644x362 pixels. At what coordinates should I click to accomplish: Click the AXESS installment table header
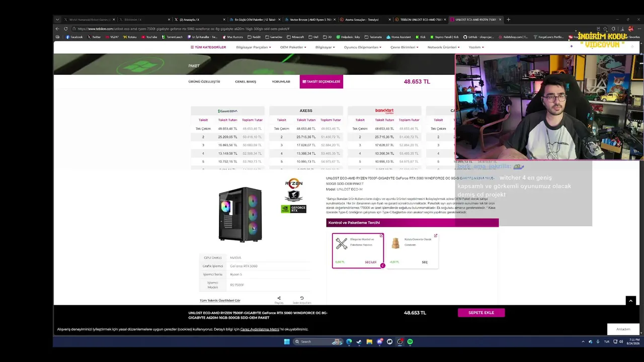(306, 111)
